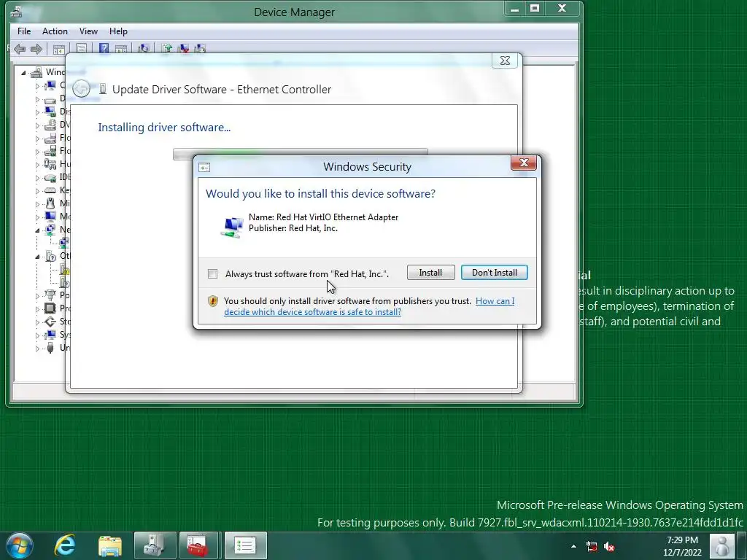Open the Server Manager taskbar icon

(x=155, y=545)
